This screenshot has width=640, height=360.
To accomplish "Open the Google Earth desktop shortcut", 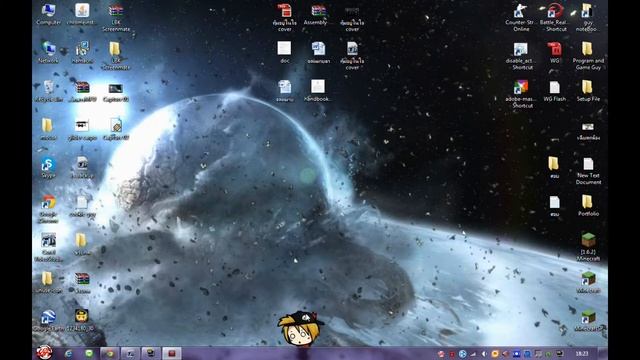I will pos(48,320).
